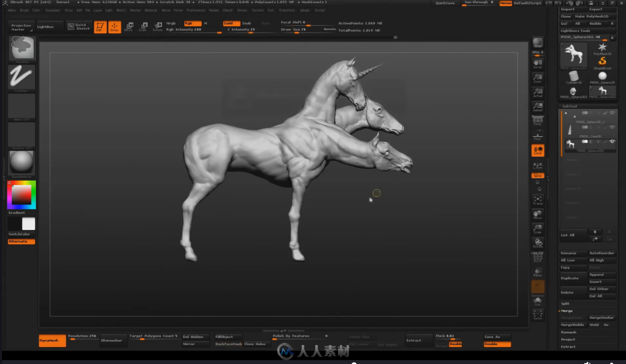Open the current brush thumbnail
Viewport: 626px width, 364px height.
(x=22, y=49)
